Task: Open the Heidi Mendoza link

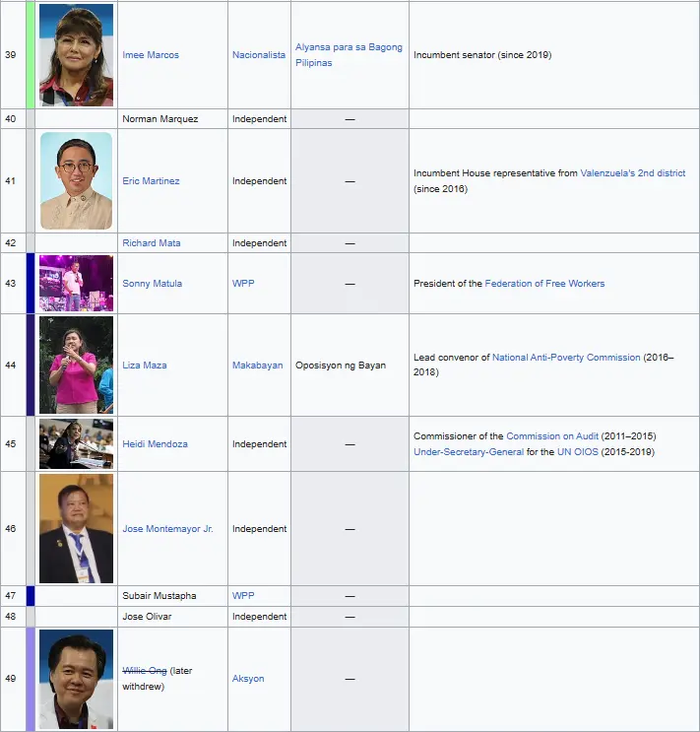Action: click(x=155, y=444)
